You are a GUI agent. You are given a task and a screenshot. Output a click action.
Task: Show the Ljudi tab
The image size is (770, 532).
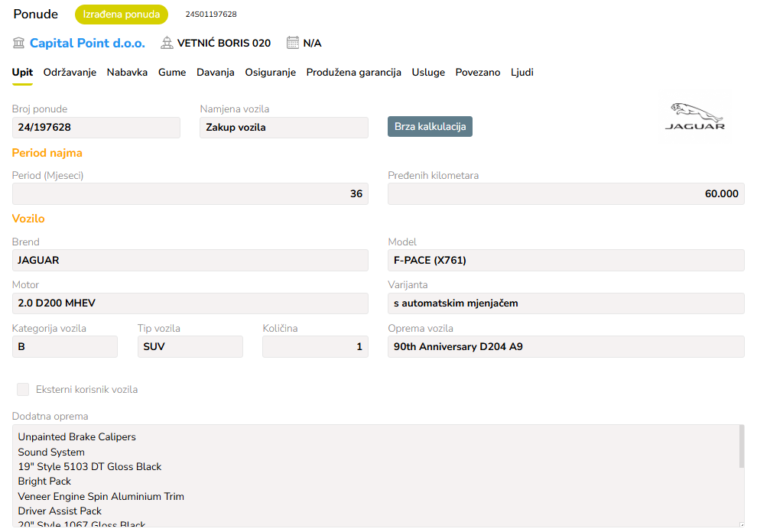(521, 73)
